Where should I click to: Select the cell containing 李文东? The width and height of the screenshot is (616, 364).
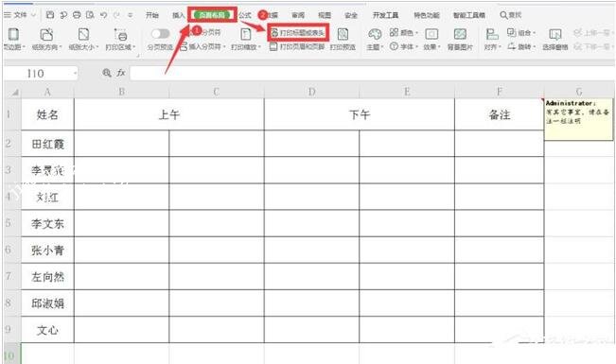[x=47, y=223]
